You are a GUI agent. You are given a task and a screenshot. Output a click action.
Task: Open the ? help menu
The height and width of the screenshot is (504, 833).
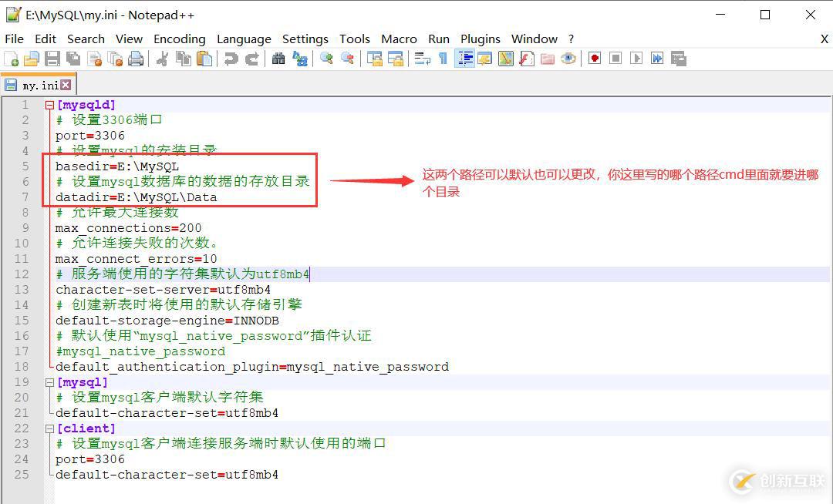(571, 39)
